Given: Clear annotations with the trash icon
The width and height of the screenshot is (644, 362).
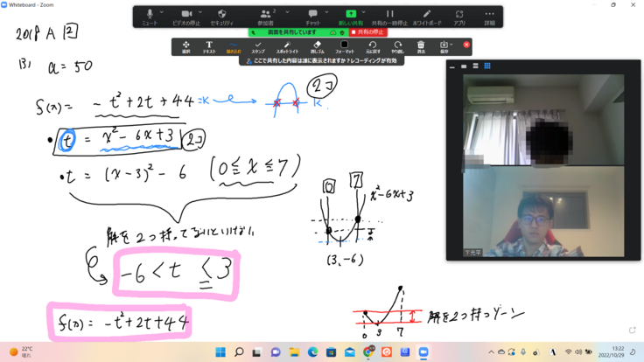Looking at the screenshot, I should click(421, 46).
